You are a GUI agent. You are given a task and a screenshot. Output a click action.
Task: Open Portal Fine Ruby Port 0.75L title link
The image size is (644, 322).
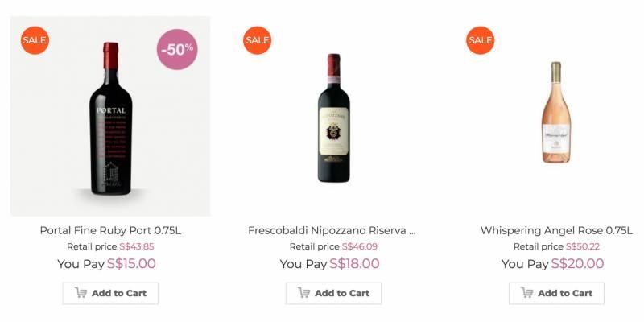[x=110, y=230]
